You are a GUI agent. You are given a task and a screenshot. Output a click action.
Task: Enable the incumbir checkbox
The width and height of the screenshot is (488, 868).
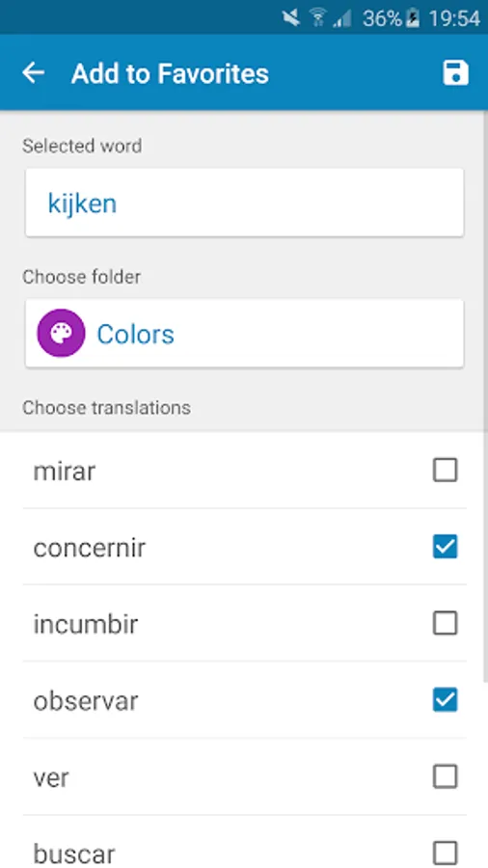click(445, 623)
